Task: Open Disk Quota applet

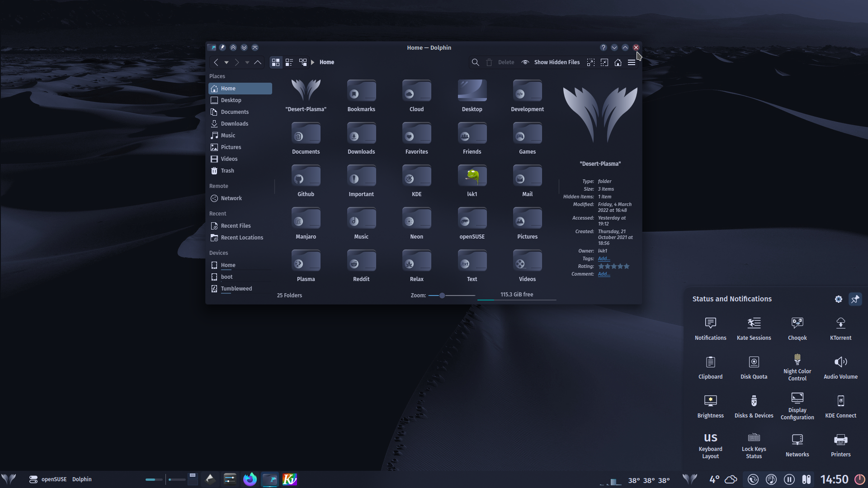Action: (x=754, y=367)
